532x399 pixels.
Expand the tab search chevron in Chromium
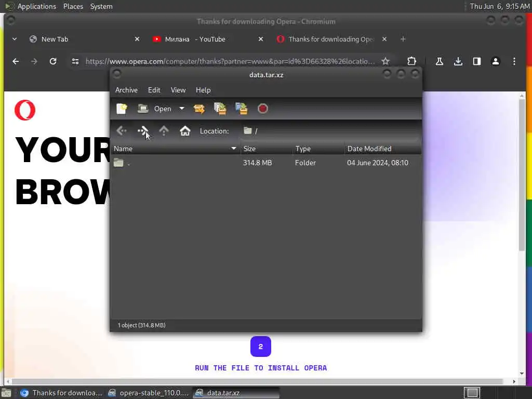click(x=15, y=39)
